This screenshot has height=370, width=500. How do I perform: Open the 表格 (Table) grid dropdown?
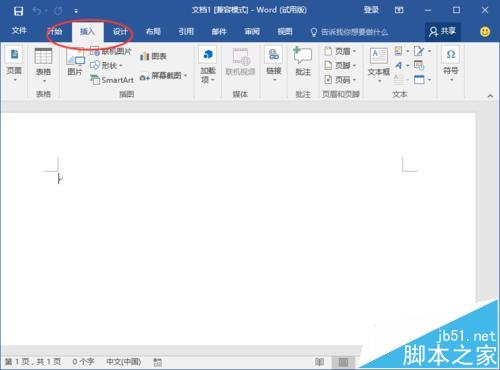pos(43,65)
